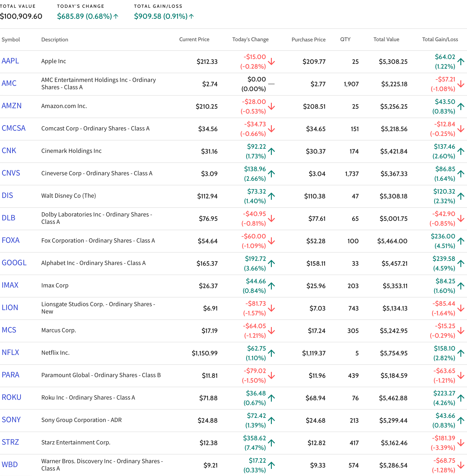Select AMC quantity 1,907
The height and width of the screenshot is (476, 467).
[x=351, y=84]
